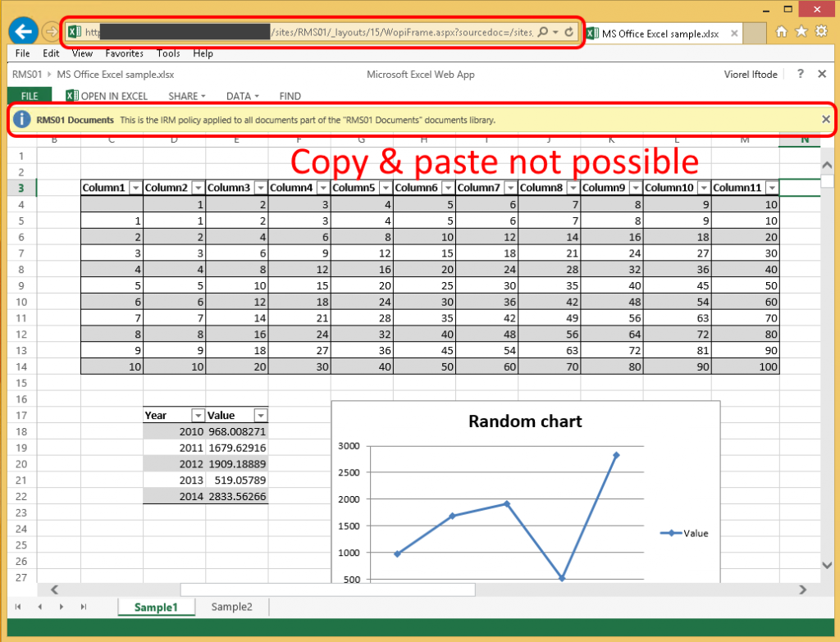Open the Column6 filter dropdown
Image resolution: width=840 pixels, height=642 pixels.
tap(449, 188)
